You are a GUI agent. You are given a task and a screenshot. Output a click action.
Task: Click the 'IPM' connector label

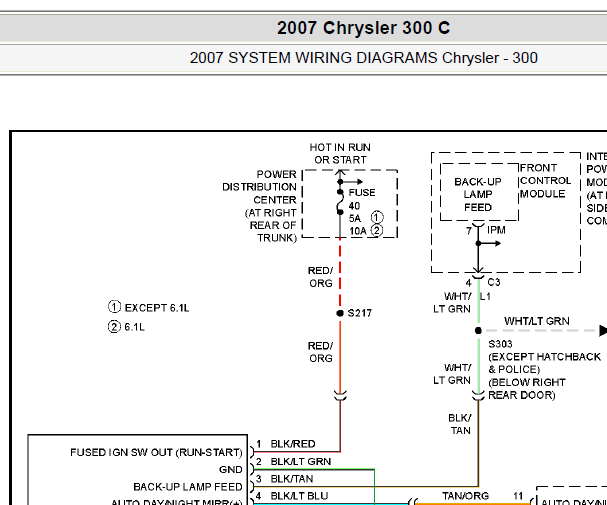pyautogui.click(x=496, y=230)
